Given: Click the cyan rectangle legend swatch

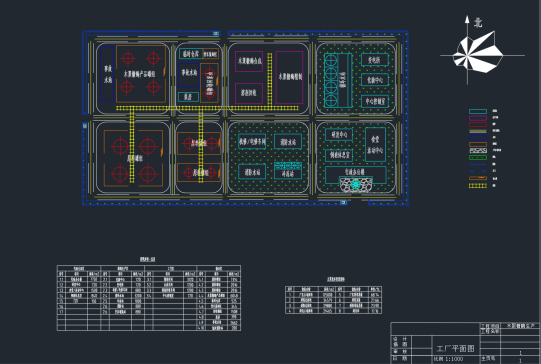Looking at the screenshot, I should click(x=478, y=111).
